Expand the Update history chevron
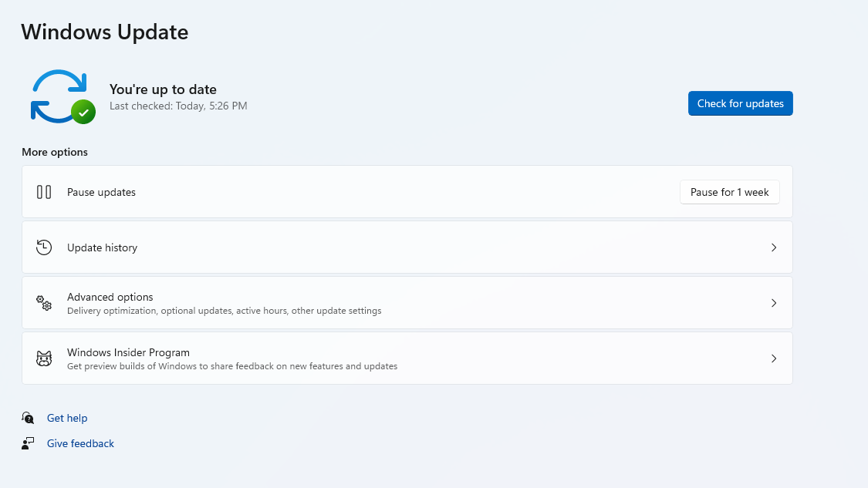Screen dimensions: 868x488 click(x=774, y=247)
